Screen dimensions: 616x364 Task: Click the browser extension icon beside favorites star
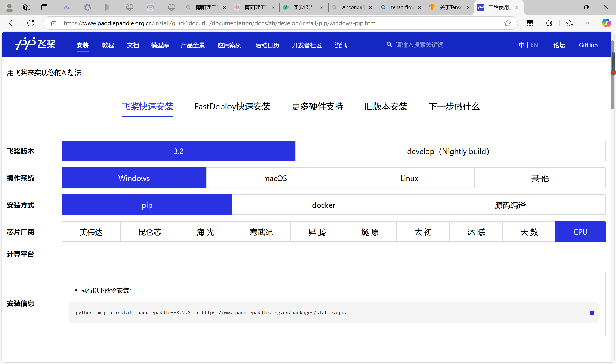pos(530,23)
